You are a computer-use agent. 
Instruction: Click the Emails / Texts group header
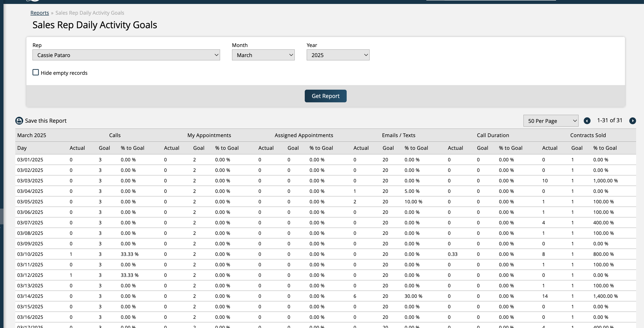398,135
